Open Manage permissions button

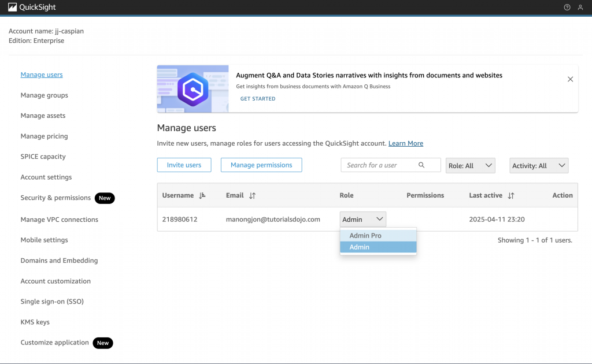pos(261,165)
